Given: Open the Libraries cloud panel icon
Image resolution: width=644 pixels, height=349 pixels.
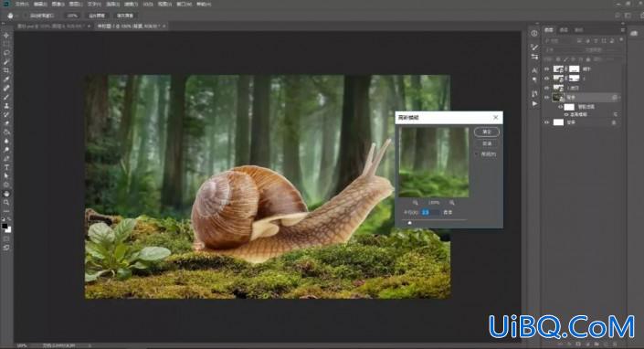Looking at the screenshot, I should pos(634,33).
